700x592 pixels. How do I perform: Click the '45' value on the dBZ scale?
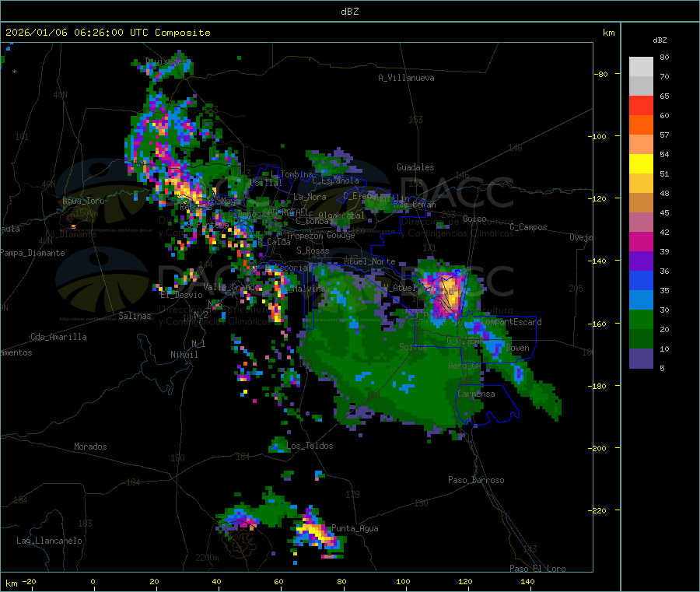pos(664,213)
